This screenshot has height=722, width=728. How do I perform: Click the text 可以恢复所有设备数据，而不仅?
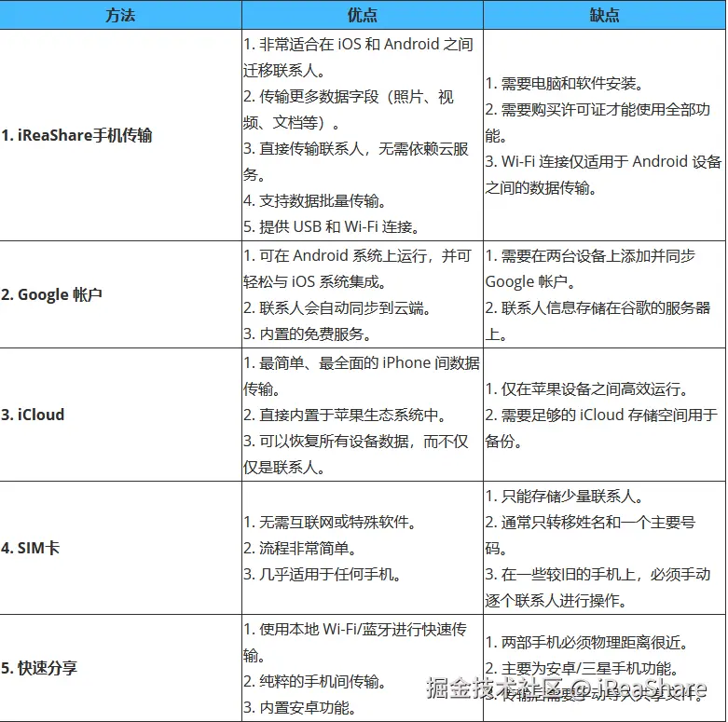pyautogui.click(x=364, y=441)
